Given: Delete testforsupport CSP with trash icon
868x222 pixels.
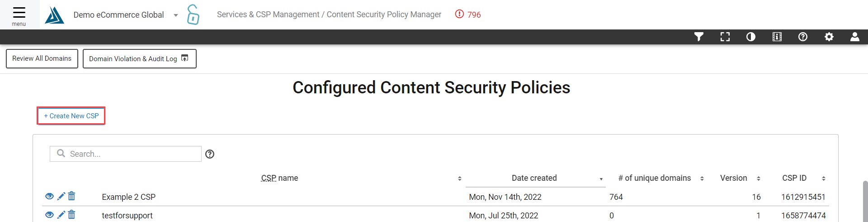Looking at the screenshot, I should pyautogui.click(x=71, y=215).
